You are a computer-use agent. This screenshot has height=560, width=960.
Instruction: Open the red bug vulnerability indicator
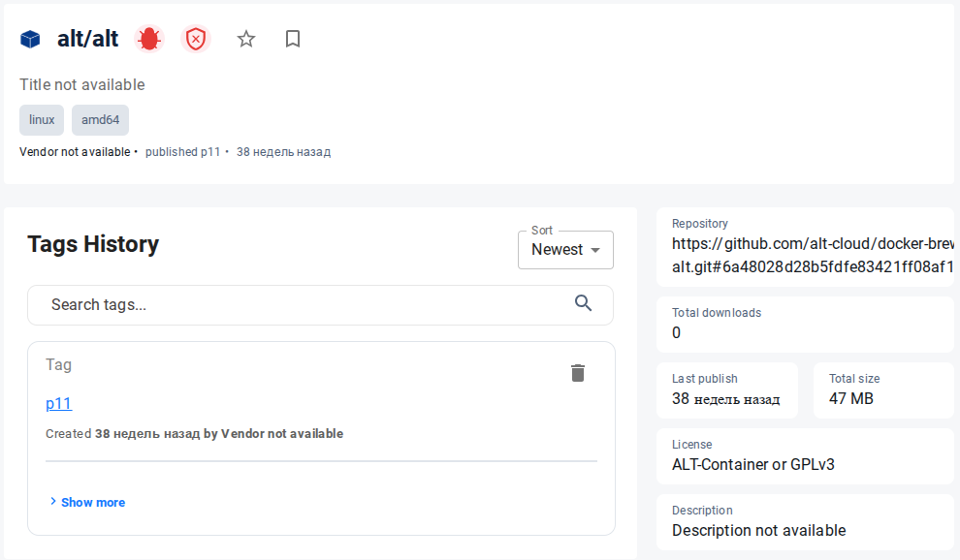click(148, 38)
